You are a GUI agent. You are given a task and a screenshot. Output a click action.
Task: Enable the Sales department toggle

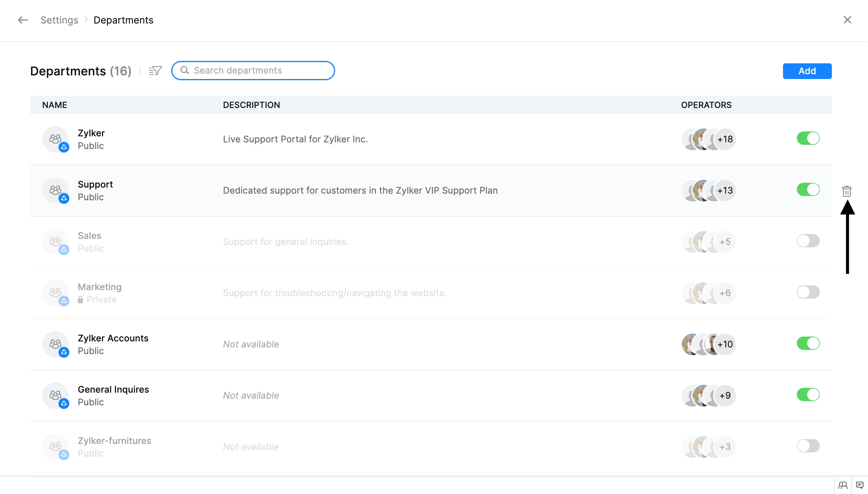[x=808, y=241]
